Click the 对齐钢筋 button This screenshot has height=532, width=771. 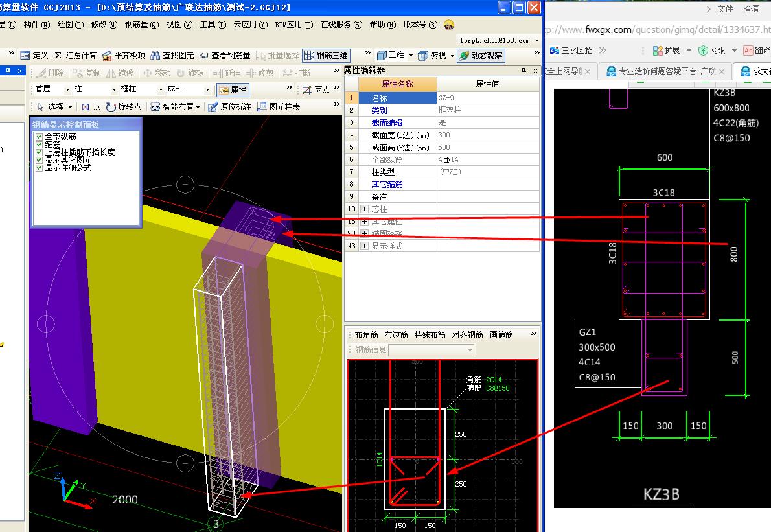tap(467, 335)
